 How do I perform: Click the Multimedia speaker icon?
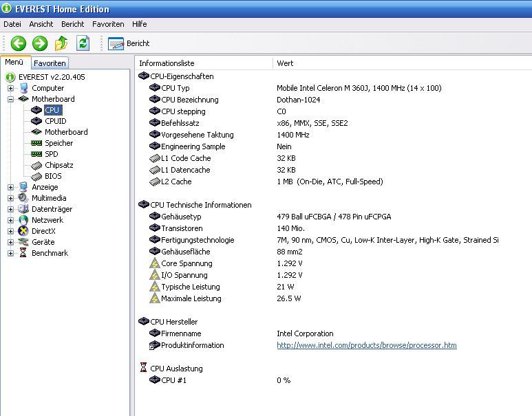point(23,197)
